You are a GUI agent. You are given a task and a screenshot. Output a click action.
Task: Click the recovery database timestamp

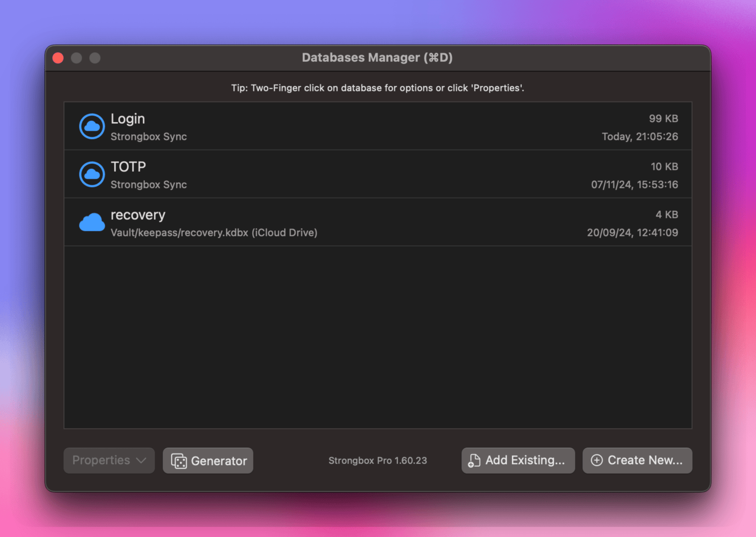tap(632, 232)
